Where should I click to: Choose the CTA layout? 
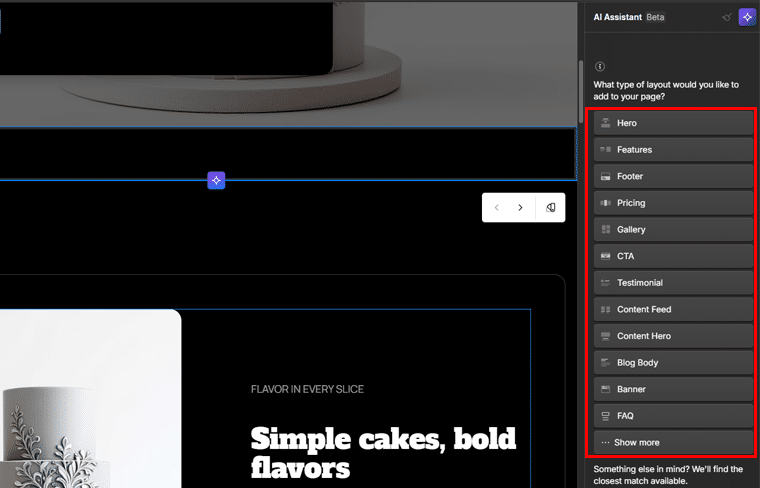[x=673, y=256]
